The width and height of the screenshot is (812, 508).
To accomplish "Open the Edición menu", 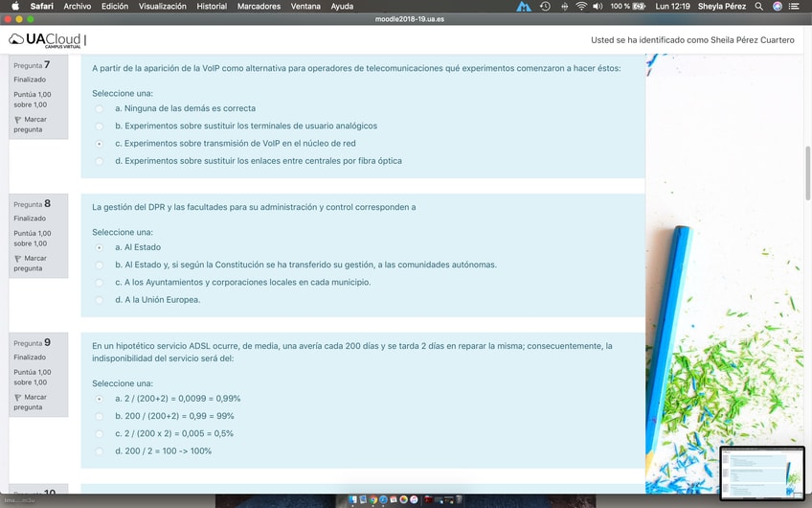I will pyautogui.click(x=115, y=6).
